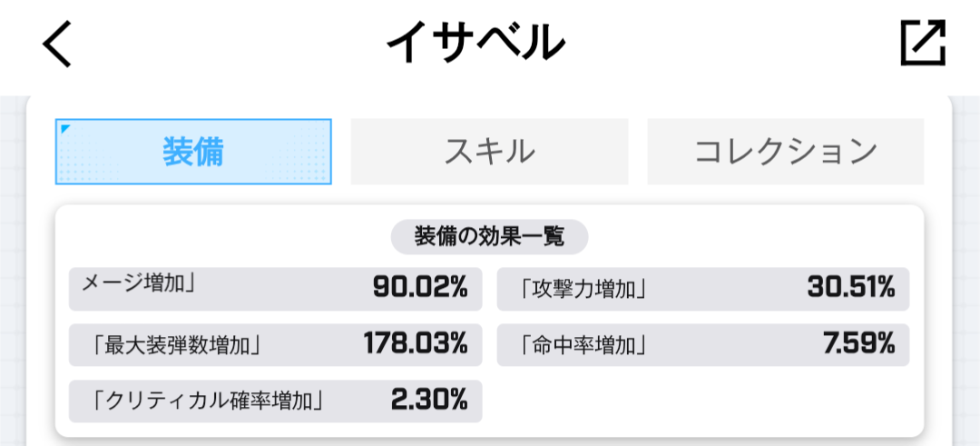The image size is (980, 446).
Task: Switch to the スキル tab
Action: [x=489, y=152]
